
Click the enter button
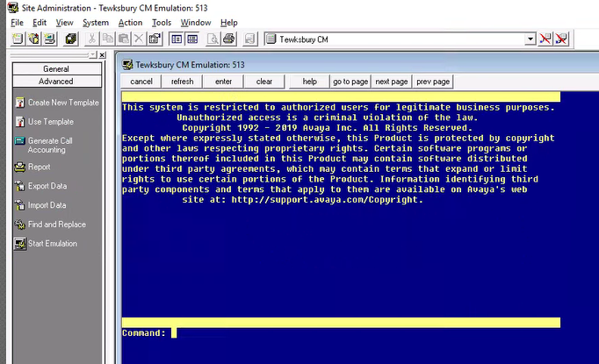(223, 82)
